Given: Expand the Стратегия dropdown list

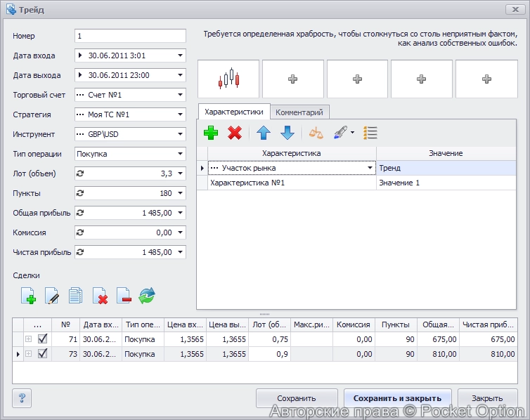Looking at the screenshot, I should (x=180, y=114).
